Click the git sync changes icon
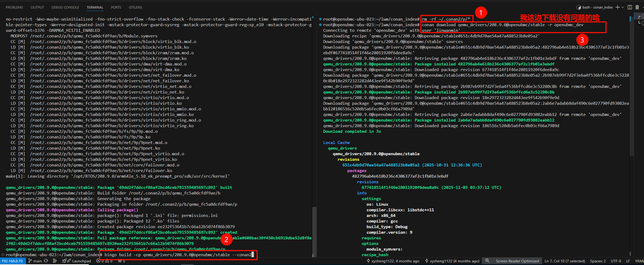Screen dimensions: 644x265 (x=46, y=261)
